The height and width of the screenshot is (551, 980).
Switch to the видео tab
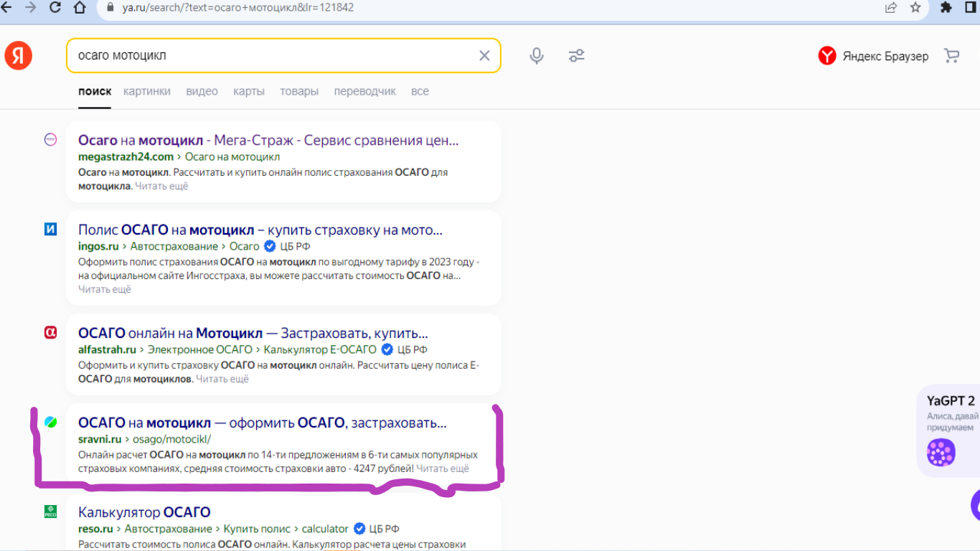[202, 91]
